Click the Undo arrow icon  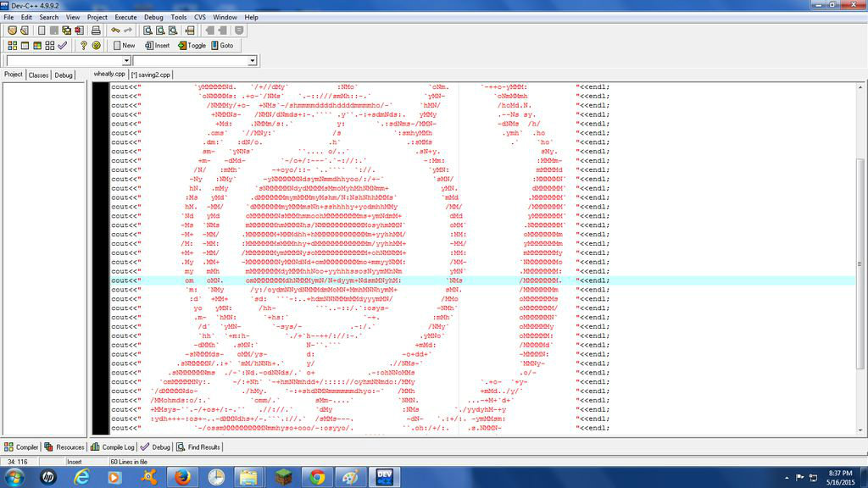coord(115,30)
